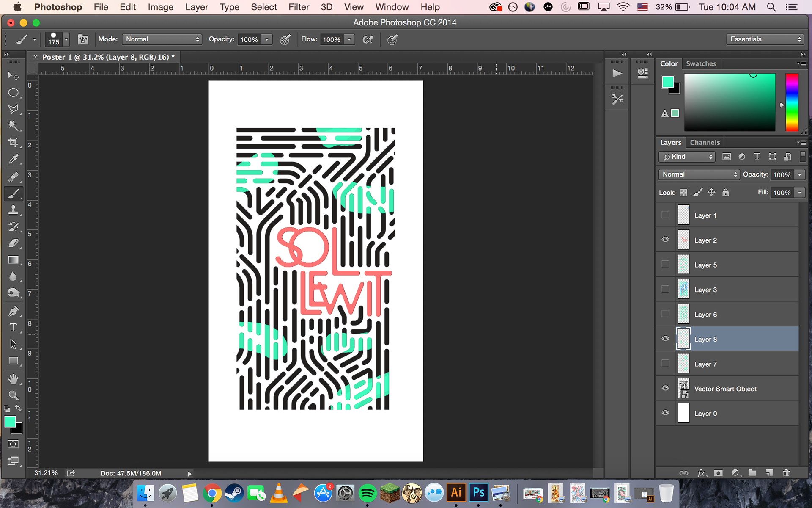Open the Filter menu

tap(299, 7)
